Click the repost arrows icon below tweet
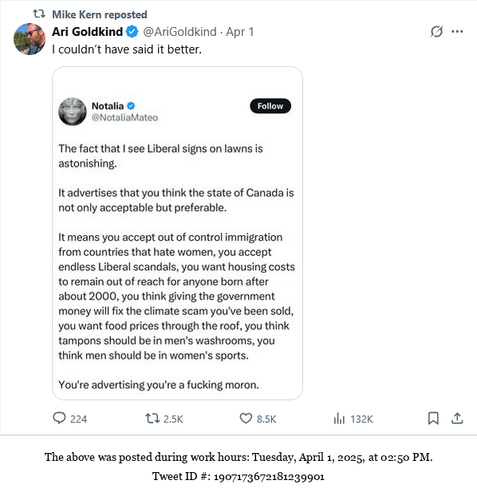The height and width of the screenshot is (500, 477). click(x=152, y=418)
